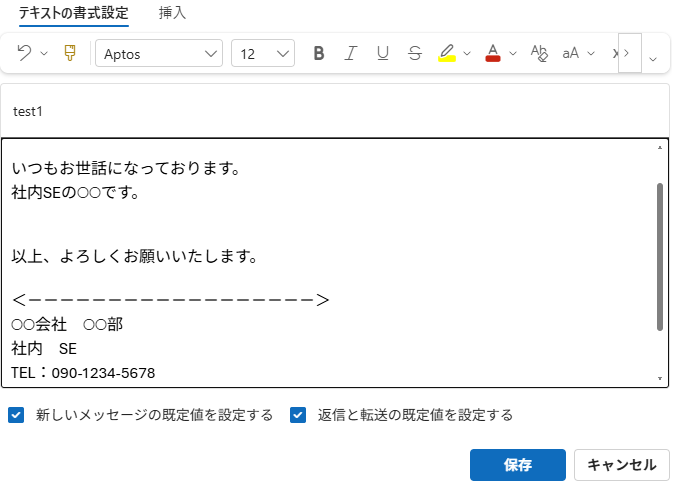This screenshot has height=493, width=687.
Task: Click the change case aA icon
Action: pos(571,53)
